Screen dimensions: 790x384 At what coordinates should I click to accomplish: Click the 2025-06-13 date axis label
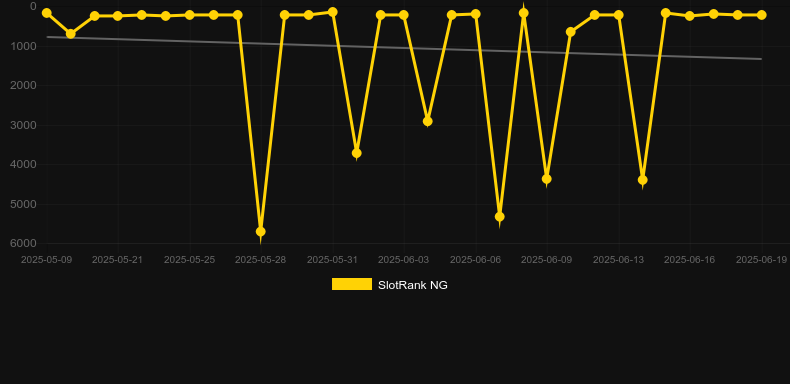(618, 260)
